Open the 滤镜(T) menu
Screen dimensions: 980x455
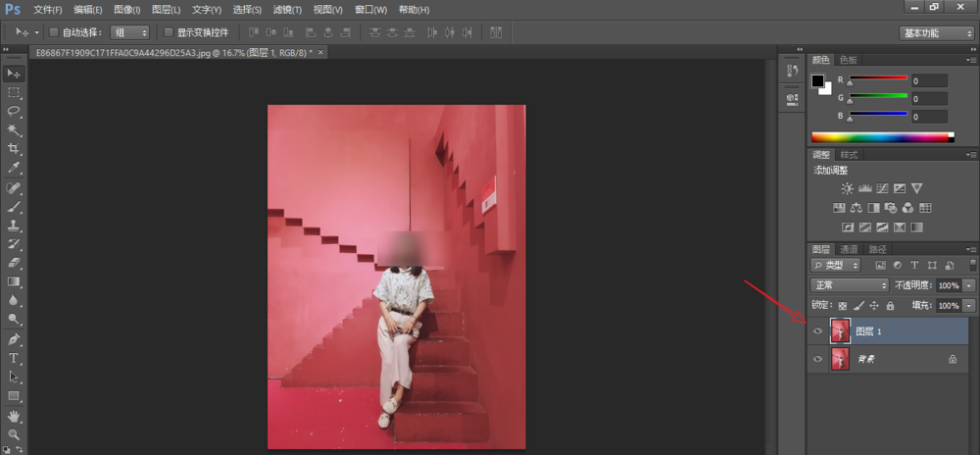[x=287, y=9]
